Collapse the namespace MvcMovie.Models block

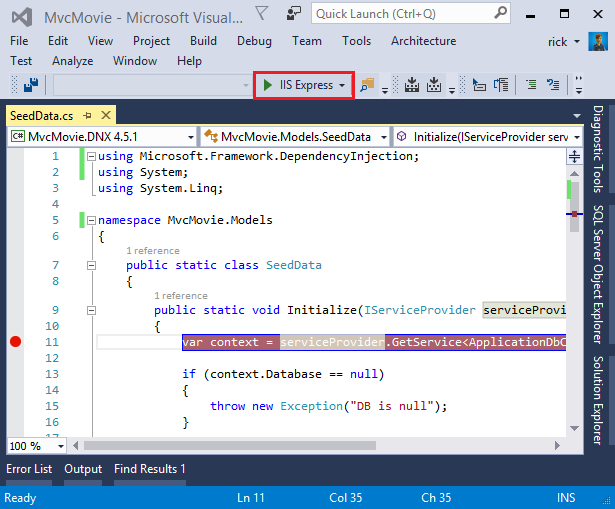pos(91,220)
